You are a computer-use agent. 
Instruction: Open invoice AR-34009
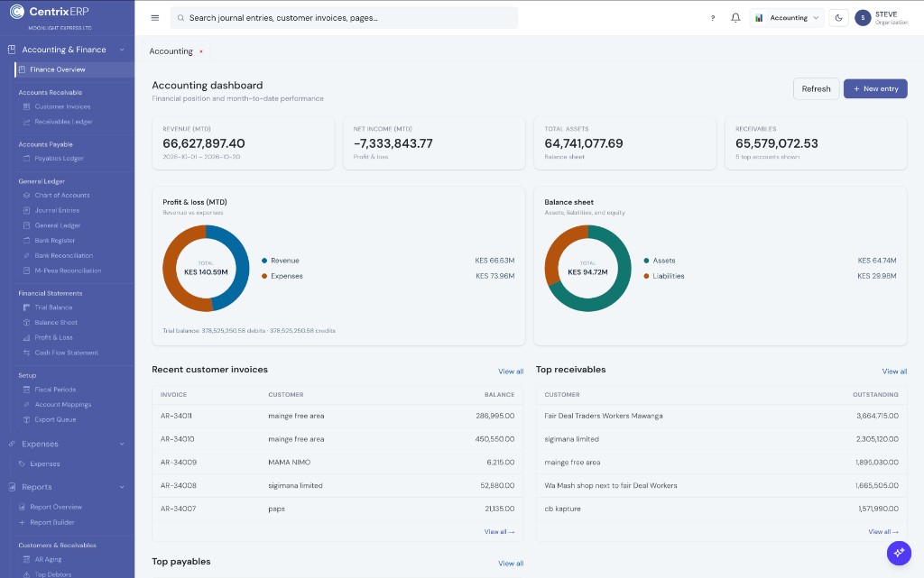(x=179, y=462)
